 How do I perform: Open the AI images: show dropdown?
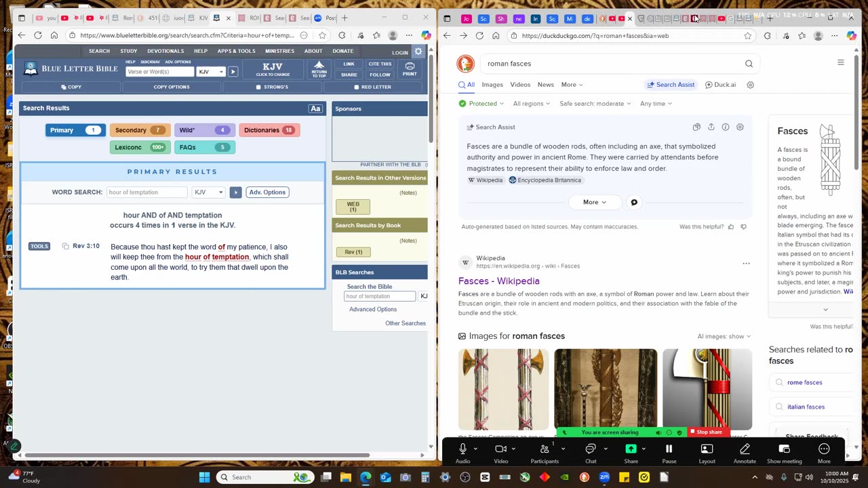[x=724, y=336]
